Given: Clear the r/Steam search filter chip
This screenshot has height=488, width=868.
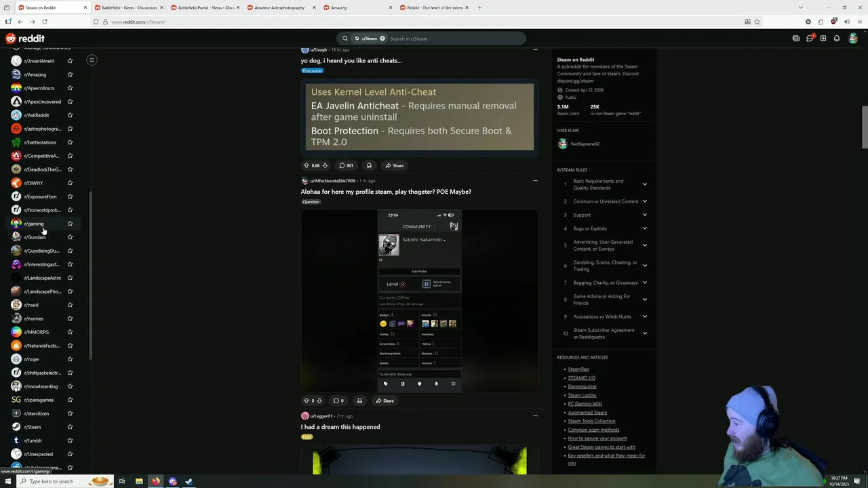Looking at the screenshot, I should 382,39.
